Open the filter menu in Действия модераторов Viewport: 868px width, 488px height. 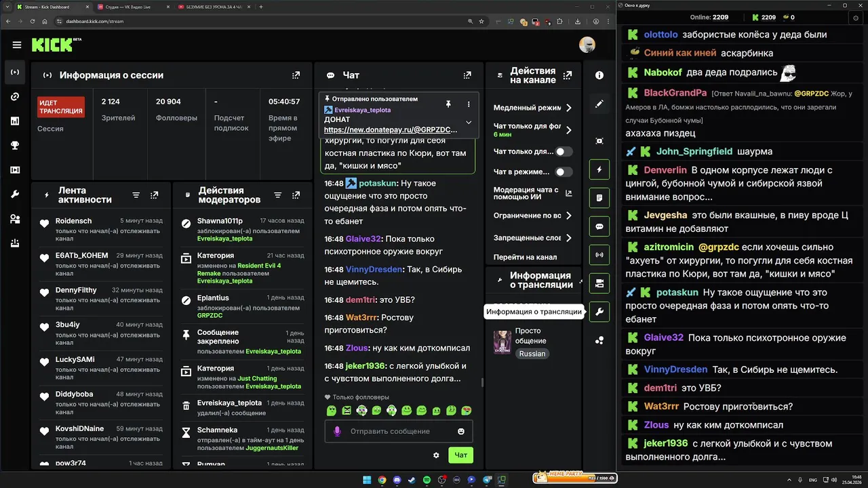277,195
